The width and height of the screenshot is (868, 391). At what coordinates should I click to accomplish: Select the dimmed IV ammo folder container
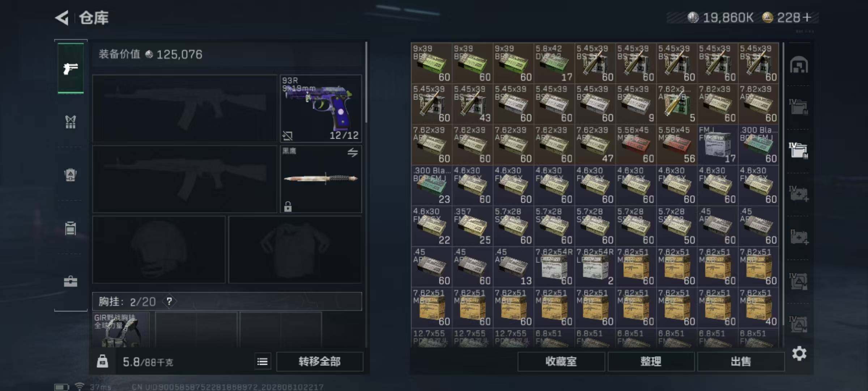point(799,107)
